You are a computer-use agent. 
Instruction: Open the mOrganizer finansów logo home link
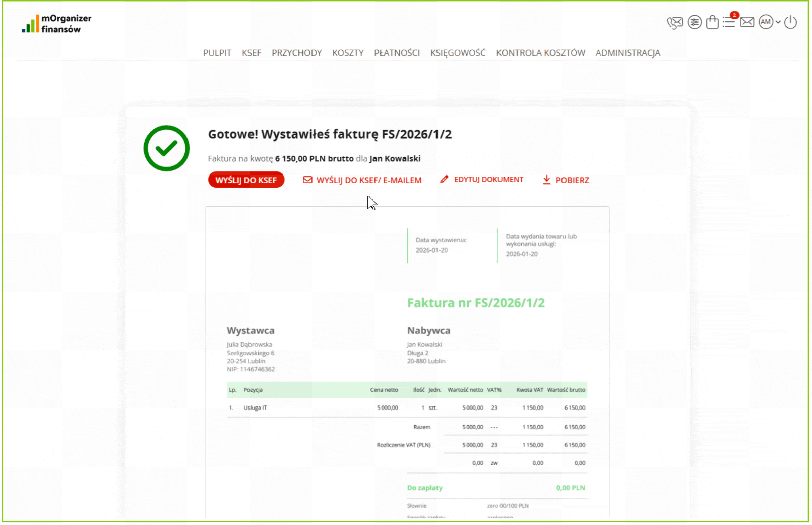(x=56, y=23)
